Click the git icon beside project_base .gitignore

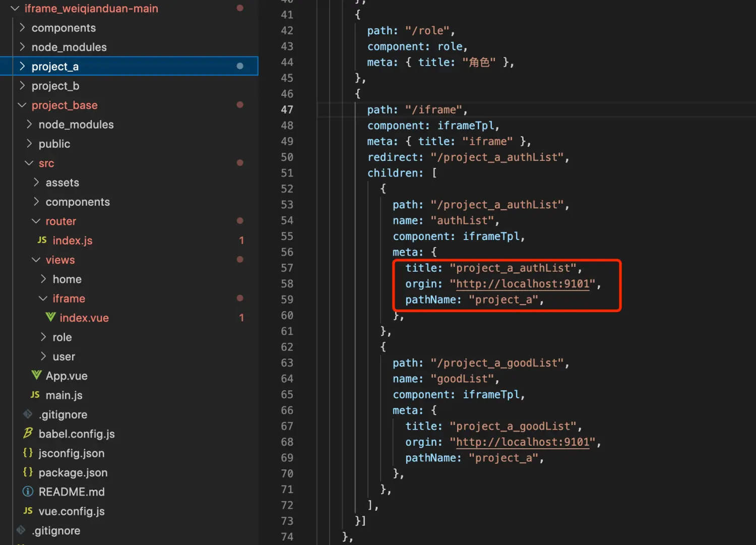click(x=28, y=414)
